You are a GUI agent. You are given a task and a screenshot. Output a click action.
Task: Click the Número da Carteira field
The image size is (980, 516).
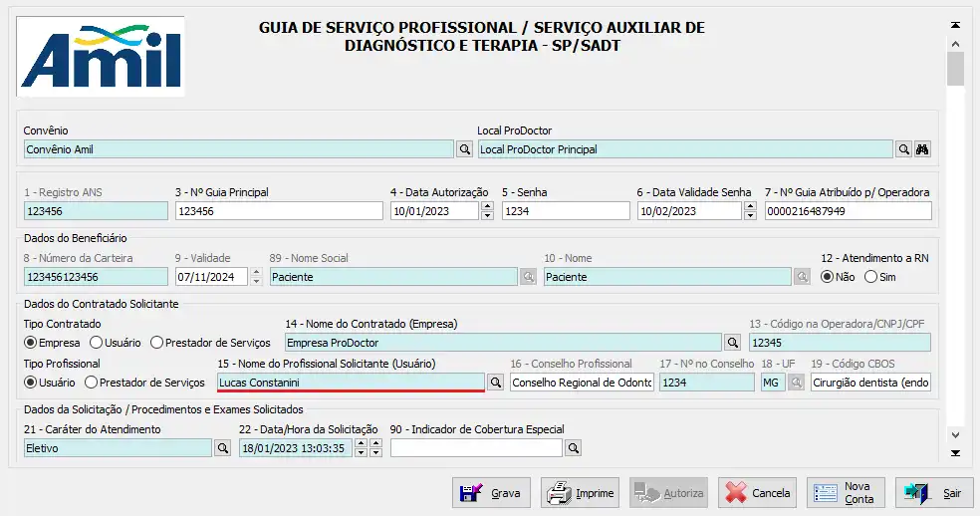[x=97, y=277]
